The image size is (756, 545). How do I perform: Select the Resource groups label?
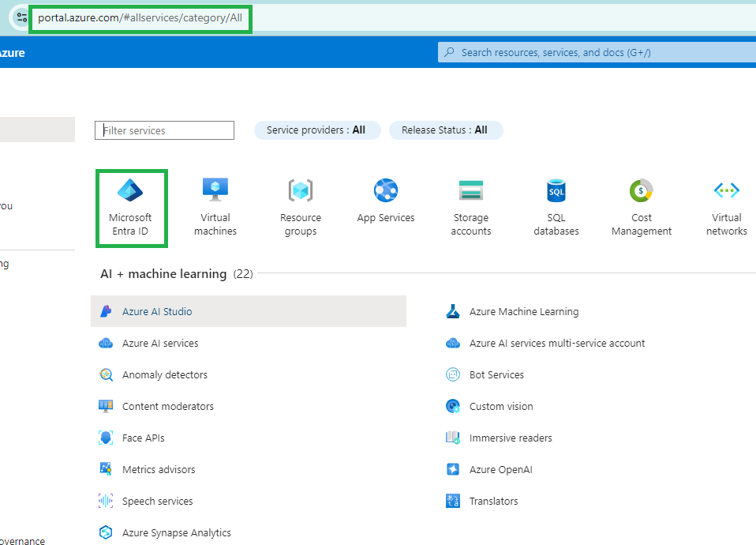(x=301, y=224)
